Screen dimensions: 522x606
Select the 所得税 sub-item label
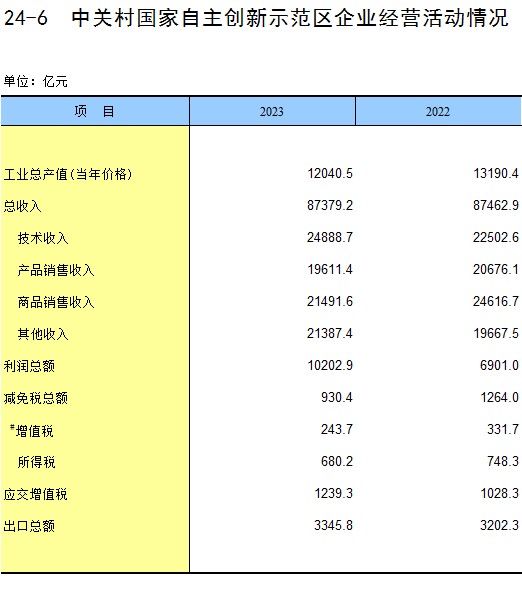coord(36,462)
